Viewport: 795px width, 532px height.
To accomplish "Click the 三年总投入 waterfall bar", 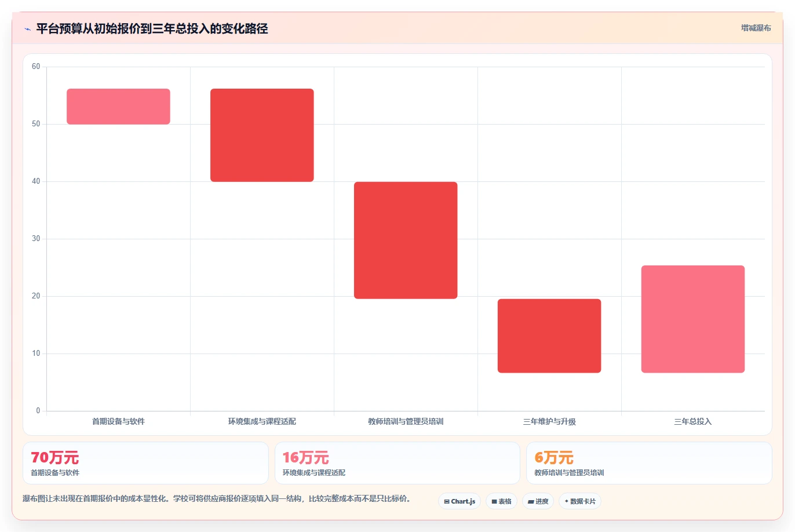I will click(x=693, y=319).
